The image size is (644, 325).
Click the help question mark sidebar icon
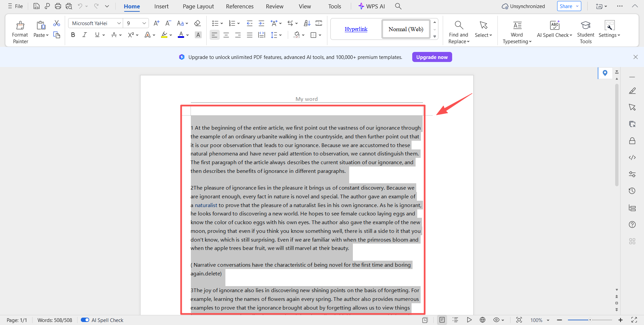(632, 224)
